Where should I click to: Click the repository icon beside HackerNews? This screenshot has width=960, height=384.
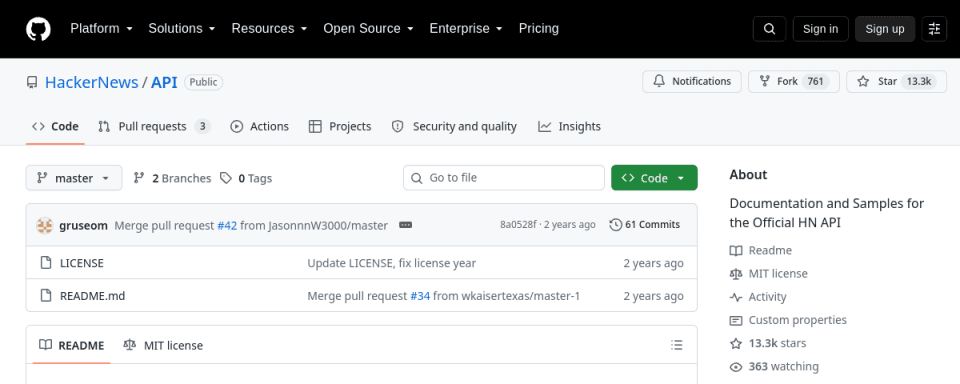32,82
